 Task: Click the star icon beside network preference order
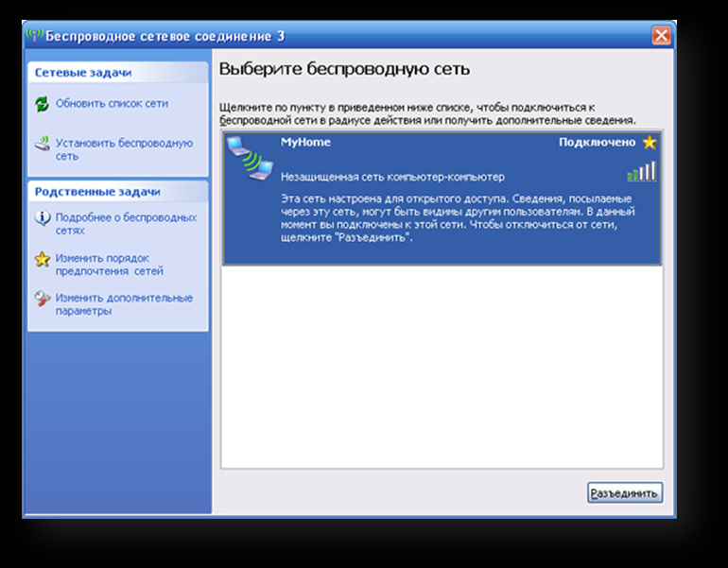click(x=42, y=259)
